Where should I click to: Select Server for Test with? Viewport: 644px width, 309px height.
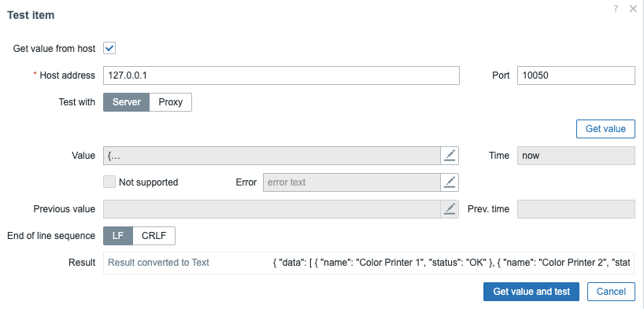127,102
